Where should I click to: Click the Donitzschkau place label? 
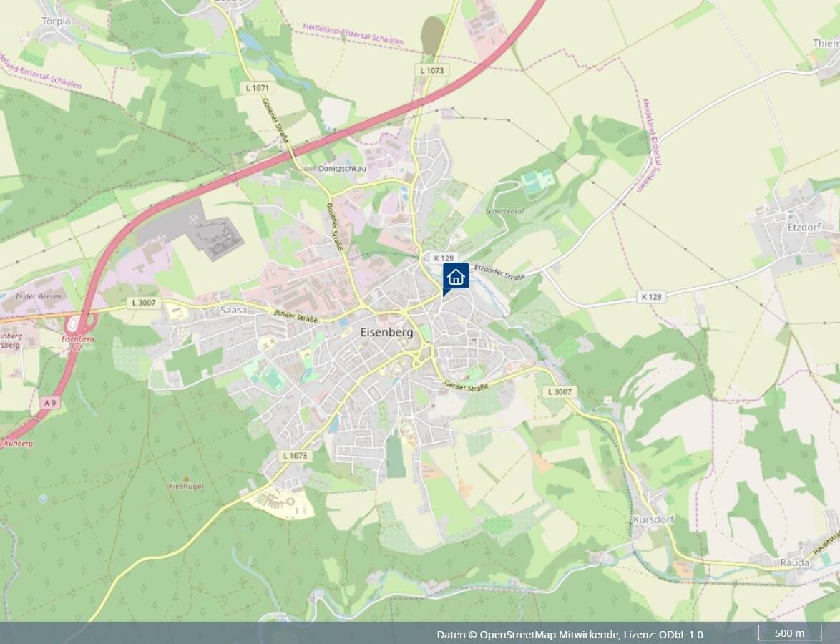tap(342, 169)
